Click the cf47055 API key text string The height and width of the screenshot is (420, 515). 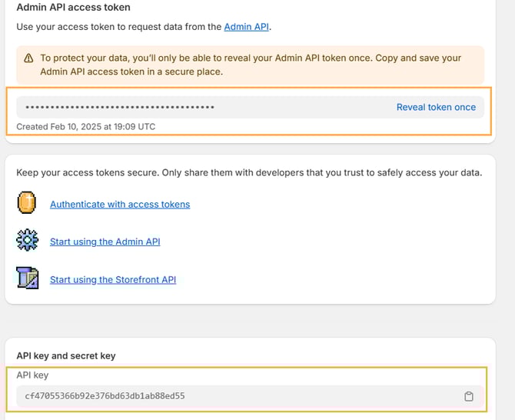click(105, 396)
